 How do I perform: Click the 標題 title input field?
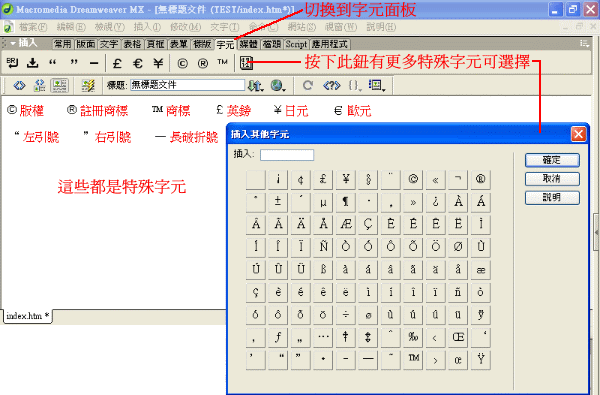(187, 85)
